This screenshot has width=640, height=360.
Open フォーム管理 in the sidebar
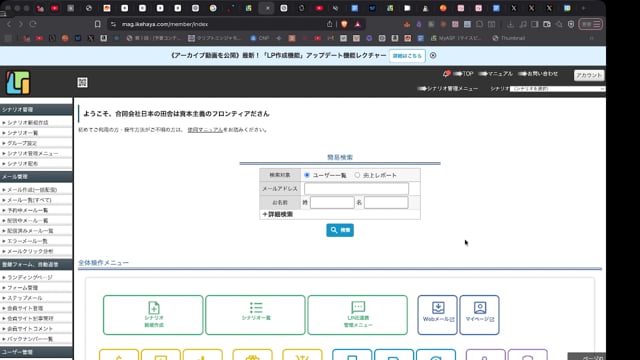(22, 288)
